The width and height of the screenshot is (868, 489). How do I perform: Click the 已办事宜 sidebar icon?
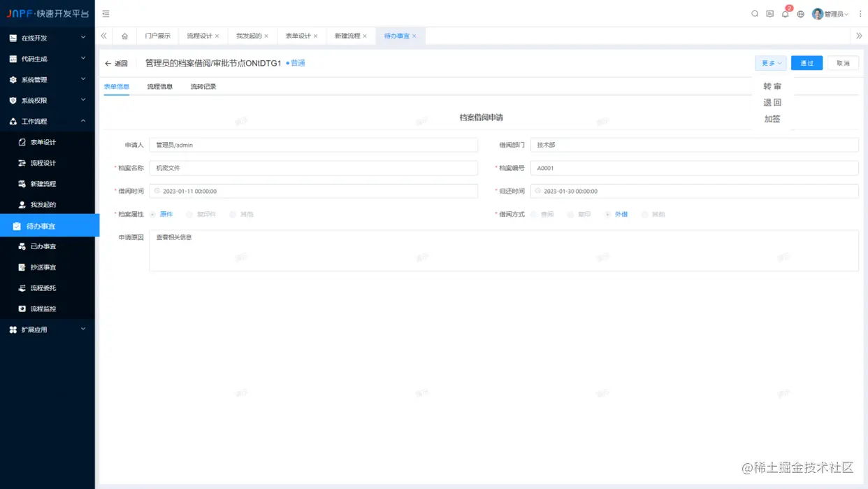(22, 246)
